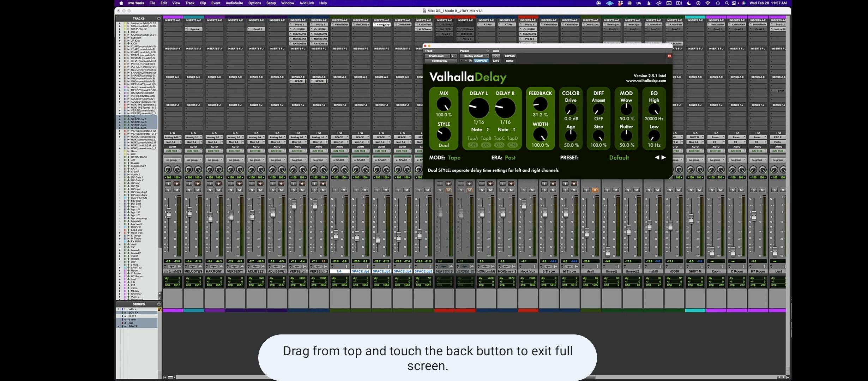Open the Window menu

(288, 3)
